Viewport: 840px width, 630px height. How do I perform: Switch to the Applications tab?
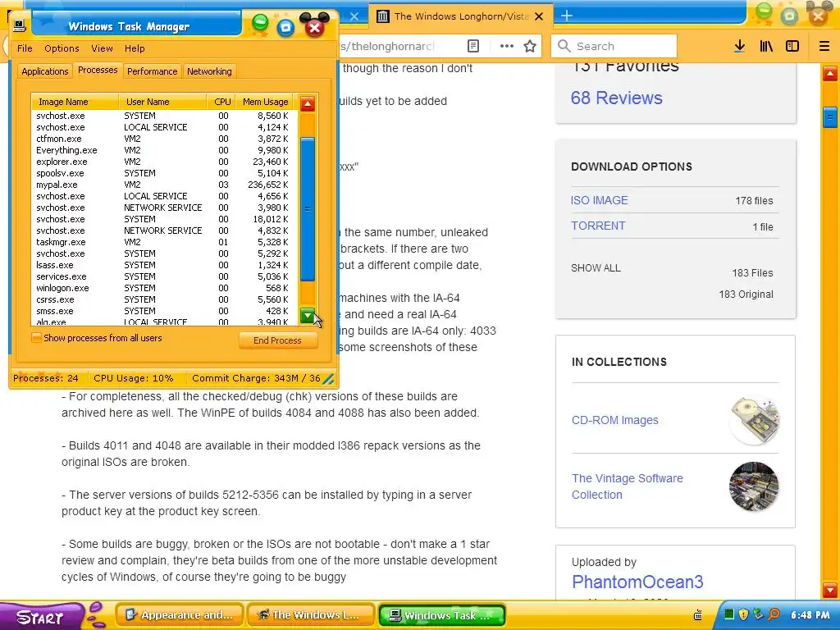44,71
